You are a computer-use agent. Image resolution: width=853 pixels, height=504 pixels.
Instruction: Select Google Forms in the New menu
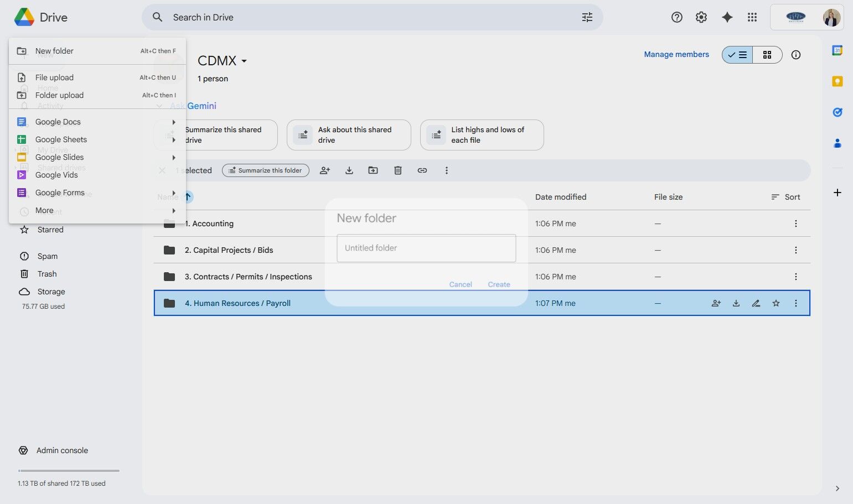pyautogui.click(x=97, y=193)
